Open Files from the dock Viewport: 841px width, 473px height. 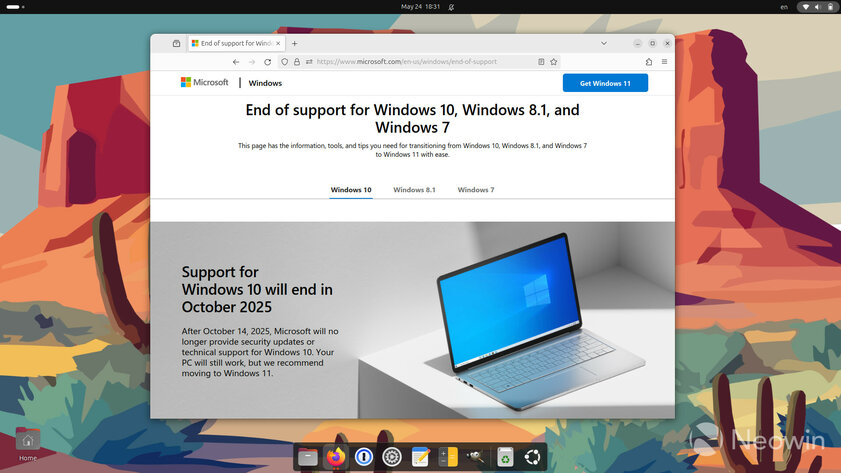point(308,457)
